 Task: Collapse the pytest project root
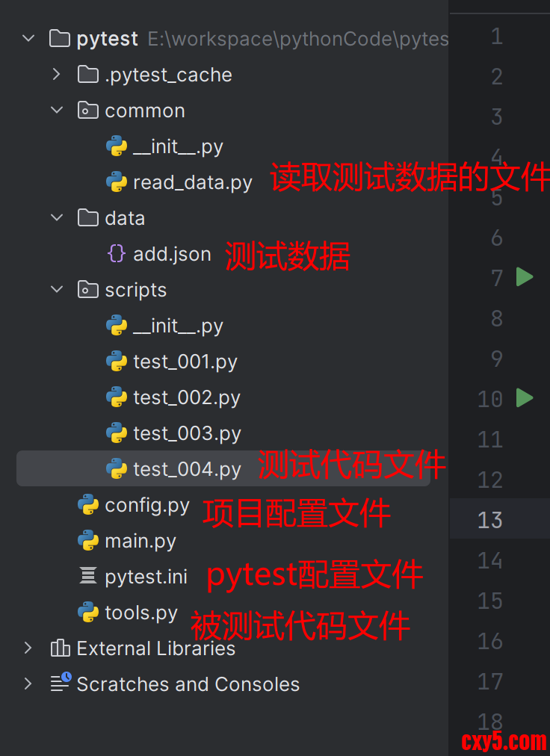coord(29,37)
